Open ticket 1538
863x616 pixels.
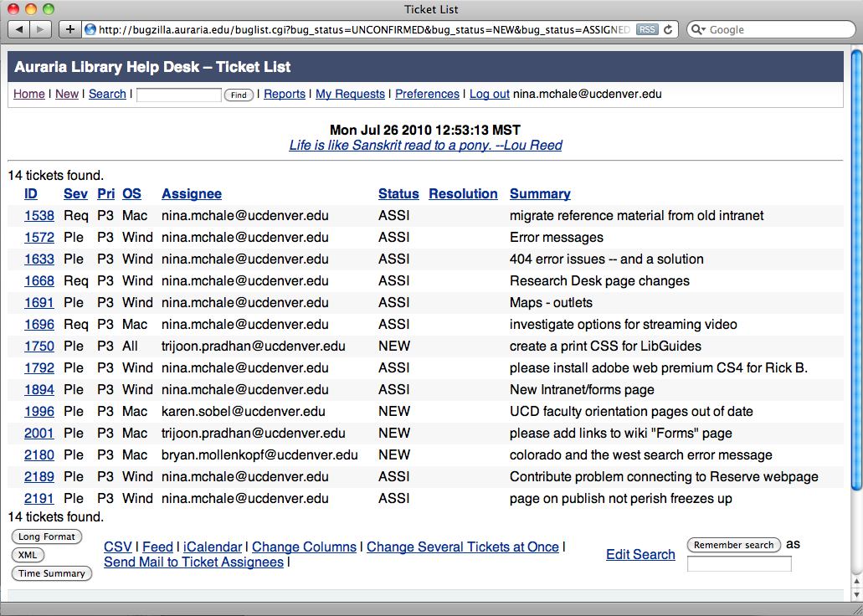click(39, 215)
